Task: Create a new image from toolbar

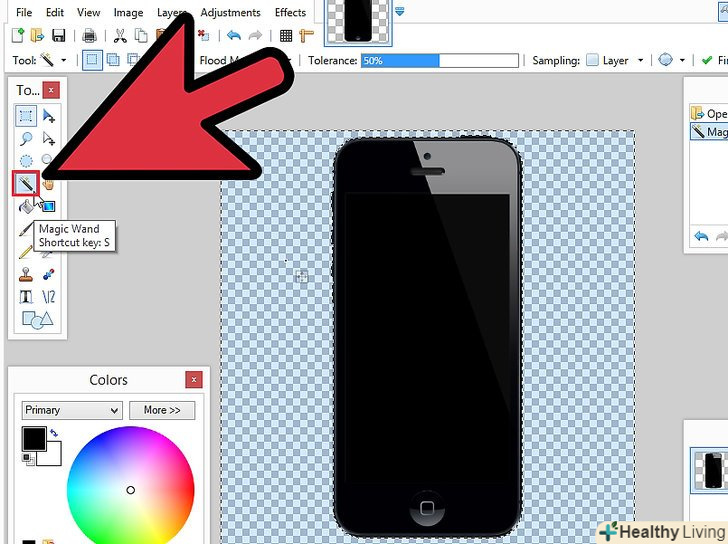Action: tap(18, 35)
